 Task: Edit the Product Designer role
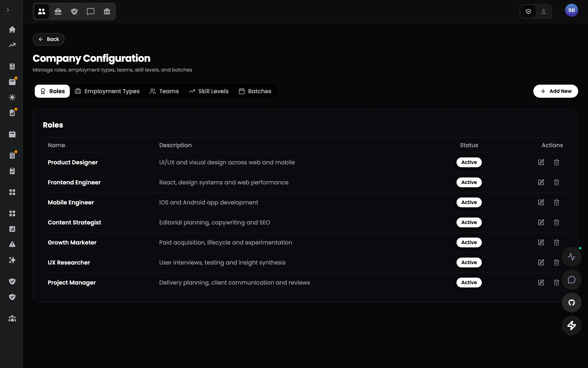tap(541, 162)
